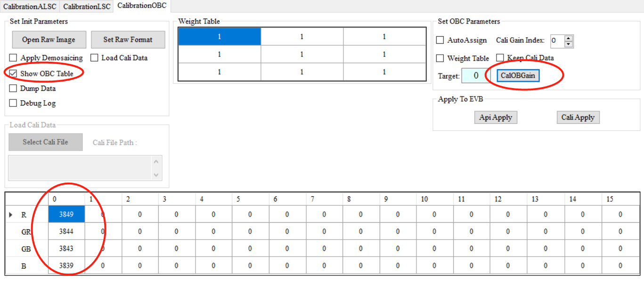This screenshot has width=644, height=282.
Task: Tick the Load Cali Data checkbox
Action: [x=94, y=58]
